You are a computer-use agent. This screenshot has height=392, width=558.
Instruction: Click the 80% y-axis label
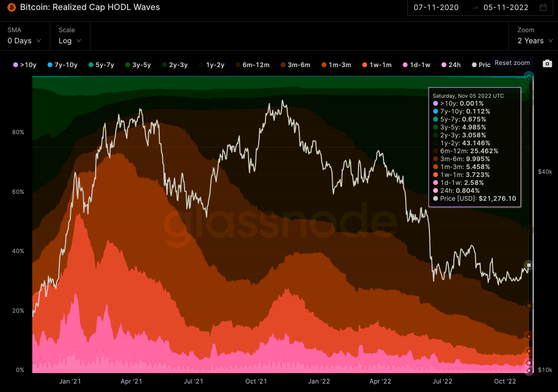[18, 132]
